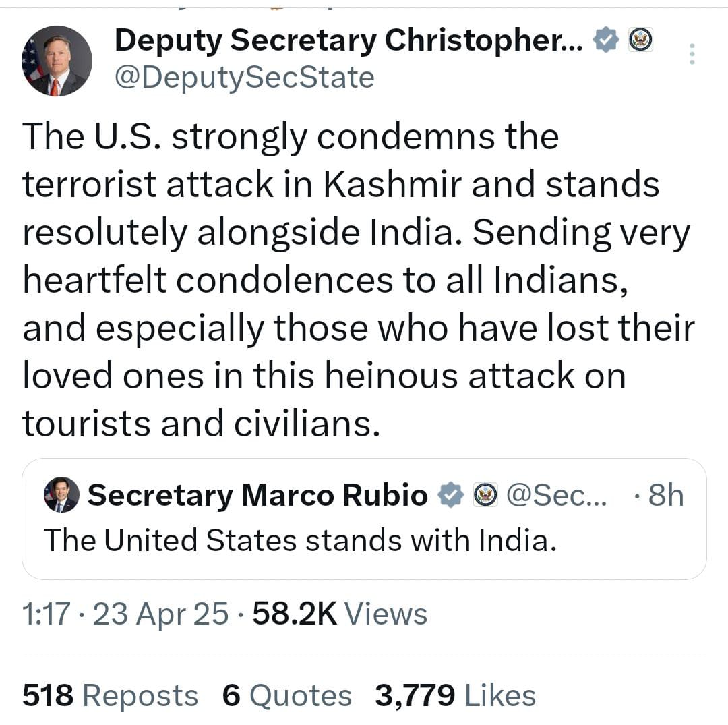This screenshot has width=728, height=725.
Task: Click the blue verified badge beside Deputy Secretary name
Action: tap(607, 40)
